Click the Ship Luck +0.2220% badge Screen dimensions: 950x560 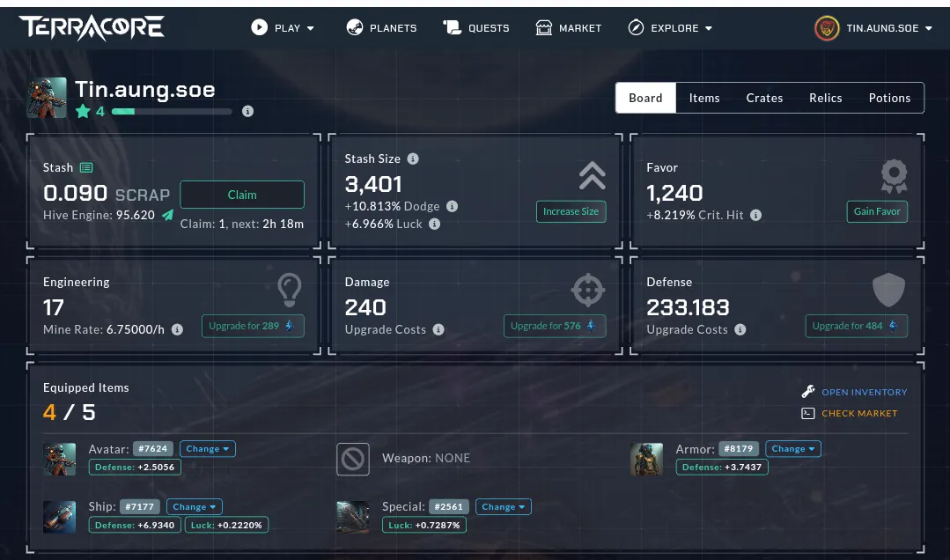[x=226, y=526]
